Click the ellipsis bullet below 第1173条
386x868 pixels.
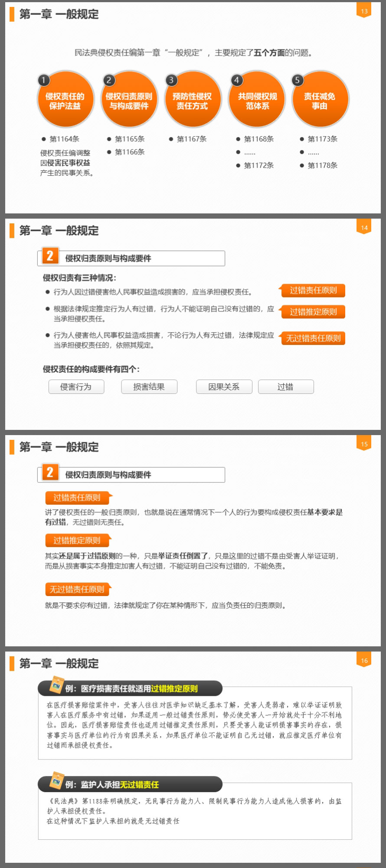point(310,153)
